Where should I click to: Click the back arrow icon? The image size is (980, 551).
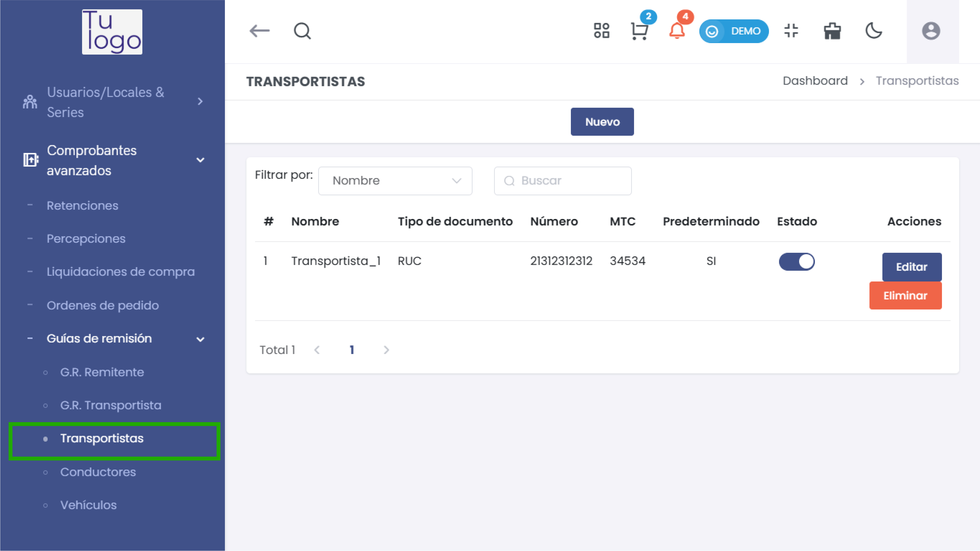point(260,31)
